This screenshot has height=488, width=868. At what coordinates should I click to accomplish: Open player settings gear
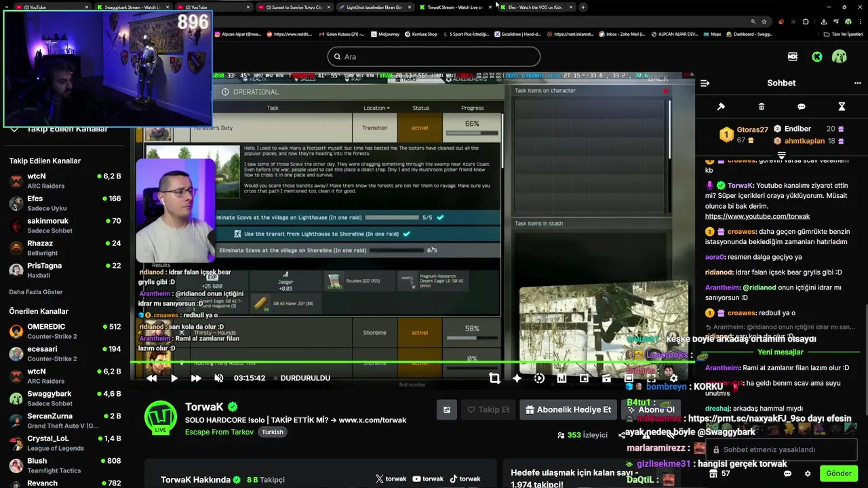click(x=673, y=378)
